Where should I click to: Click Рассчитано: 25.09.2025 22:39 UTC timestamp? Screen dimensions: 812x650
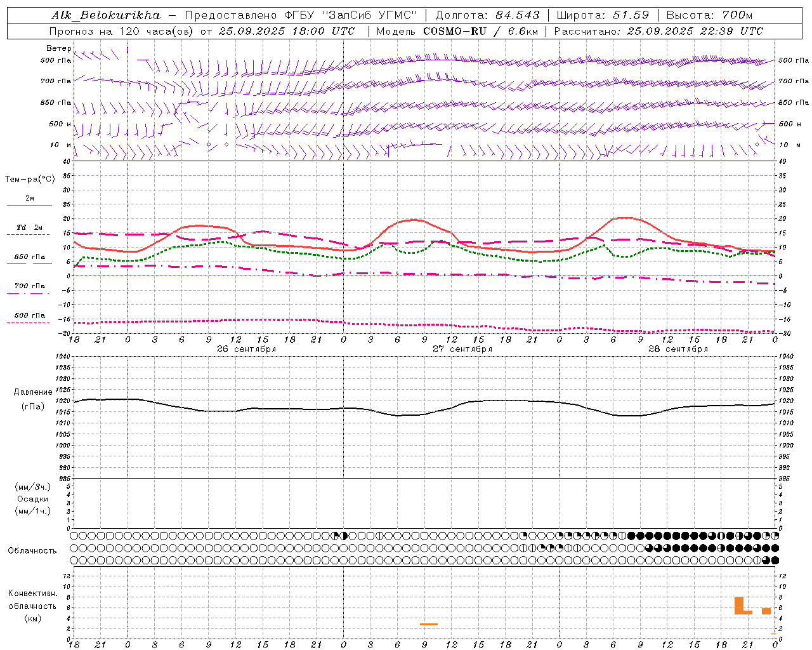point(658,31)
